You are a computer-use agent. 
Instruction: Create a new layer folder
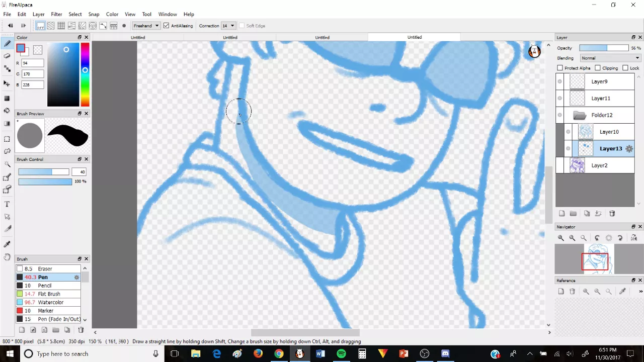pos(574,214)
